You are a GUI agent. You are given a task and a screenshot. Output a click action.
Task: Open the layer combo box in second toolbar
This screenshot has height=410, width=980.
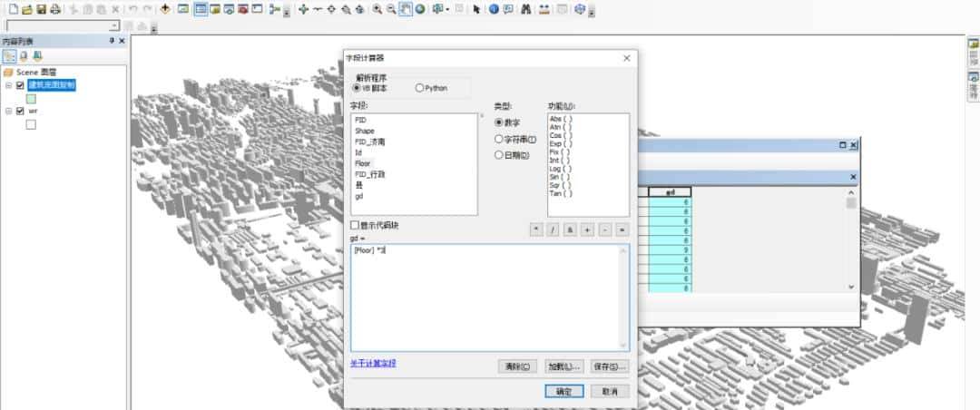63,25
